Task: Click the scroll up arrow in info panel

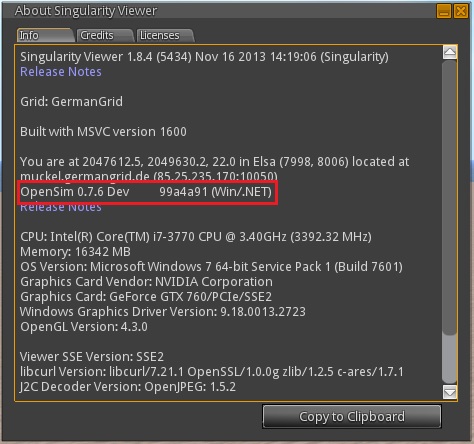Action: (x=450, y=52)
